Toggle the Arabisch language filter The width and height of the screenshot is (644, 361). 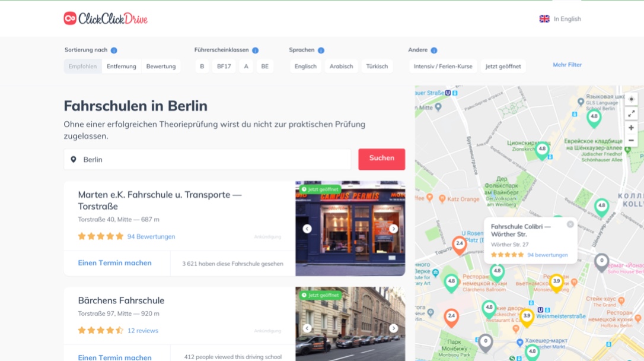click(342, 66)
